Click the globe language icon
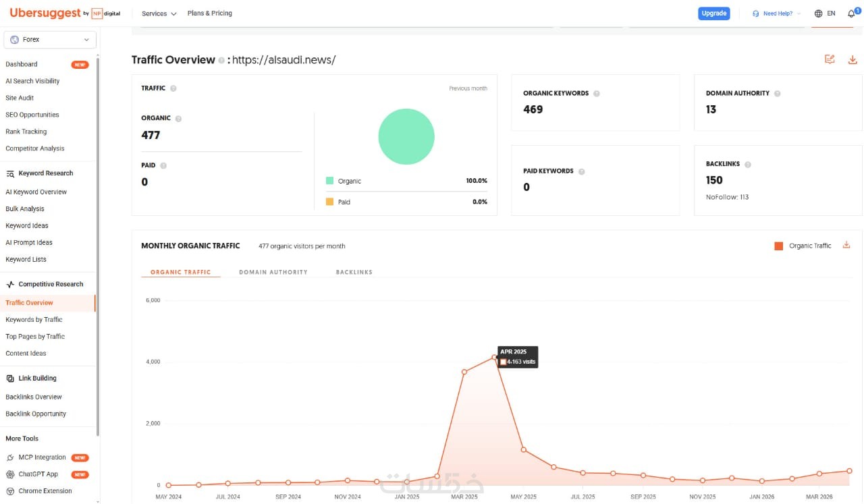864x504 pixels. click(819, 13)
